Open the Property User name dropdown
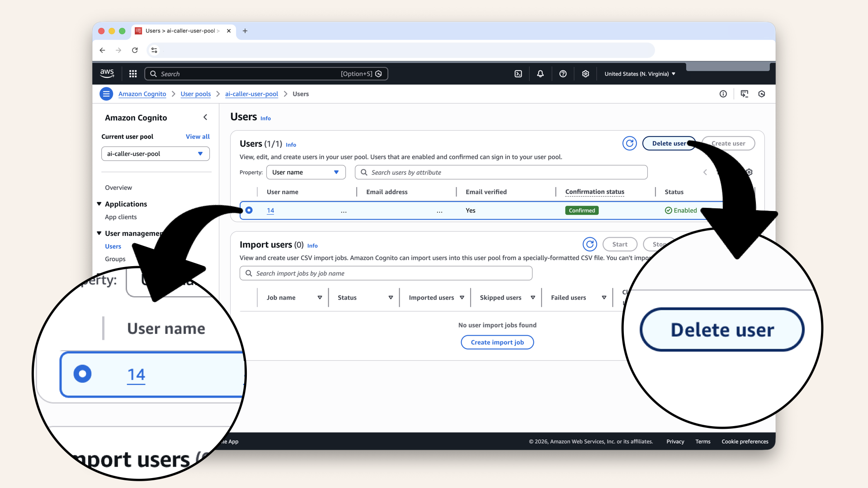The height and width of the screenshot is (488, 868). point(306,172)
